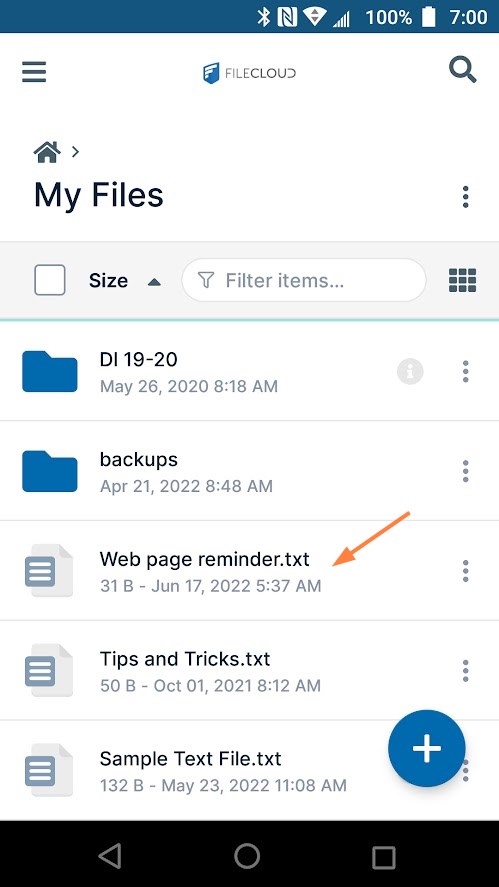The width and height of the screenshot is (499, 887).
Task: Show info for DI 19-20 folder
Action: (410, 372)
